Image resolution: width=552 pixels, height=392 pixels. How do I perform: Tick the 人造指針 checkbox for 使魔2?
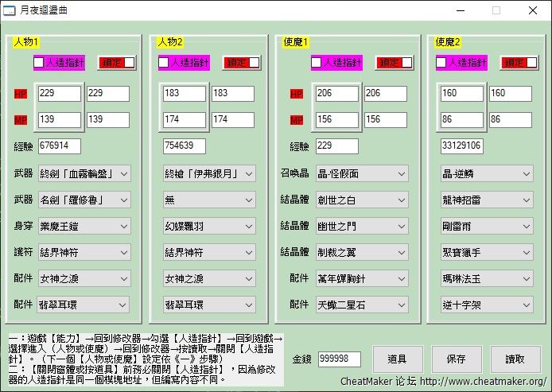pos(441,62)
